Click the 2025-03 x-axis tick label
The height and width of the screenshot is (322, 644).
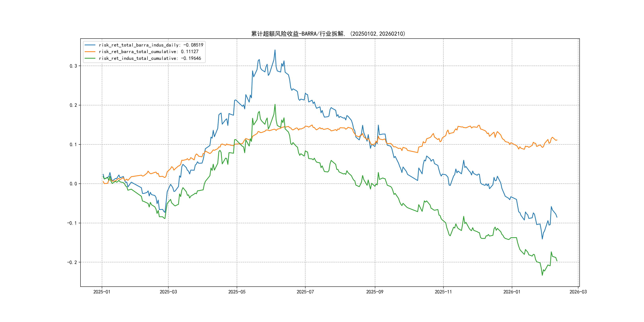point(168,292)
